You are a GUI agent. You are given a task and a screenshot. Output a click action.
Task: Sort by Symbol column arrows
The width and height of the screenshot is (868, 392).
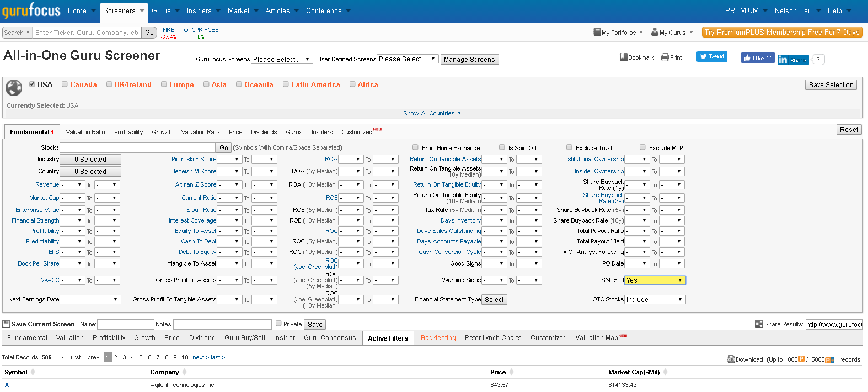33,372
